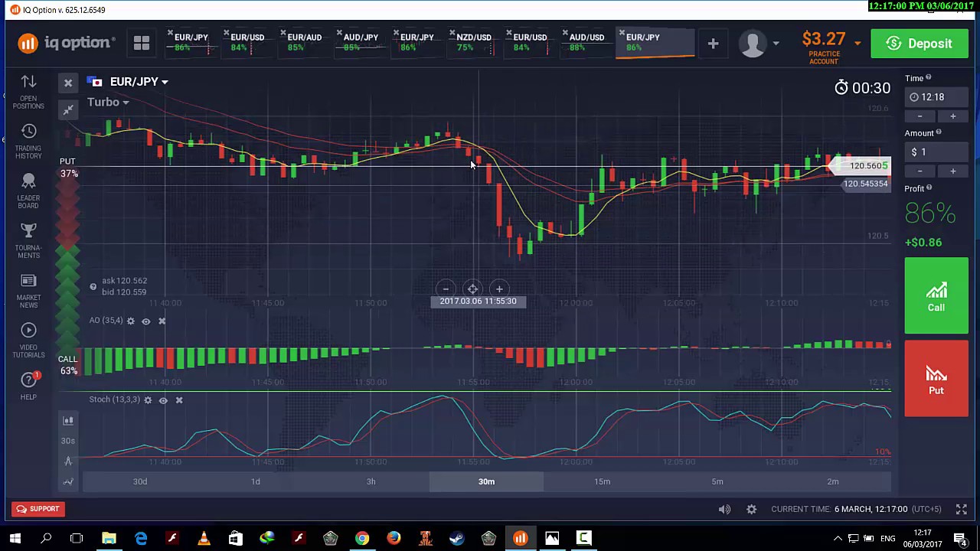Open profile menu dropdown arrow
The width and height of the screenshot is (980, 551).
(776, 44)
